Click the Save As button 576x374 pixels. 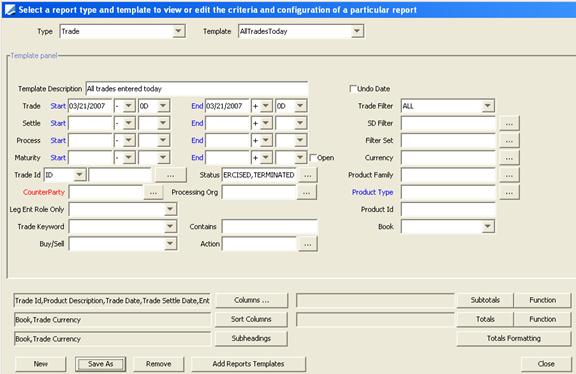(x=101, y=364)
